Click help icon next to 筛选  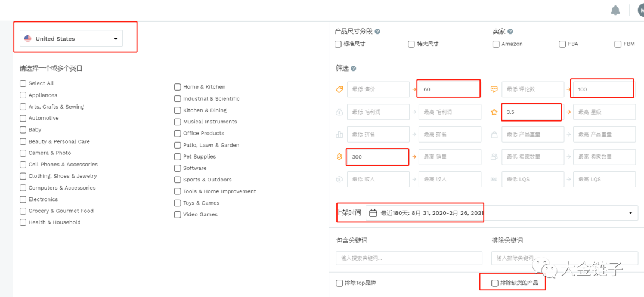pyautogui.click(x=353, y=69)
